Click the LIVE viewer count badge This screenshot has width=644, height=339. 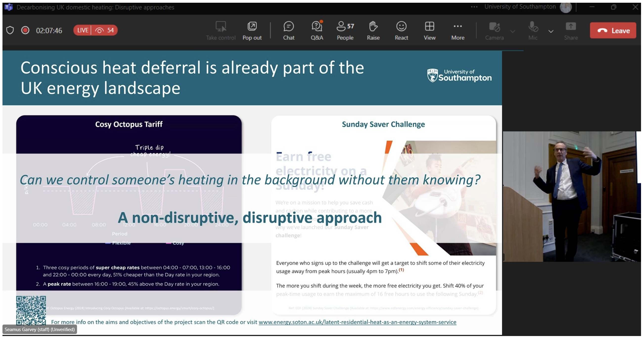click(x=95, y=30)
